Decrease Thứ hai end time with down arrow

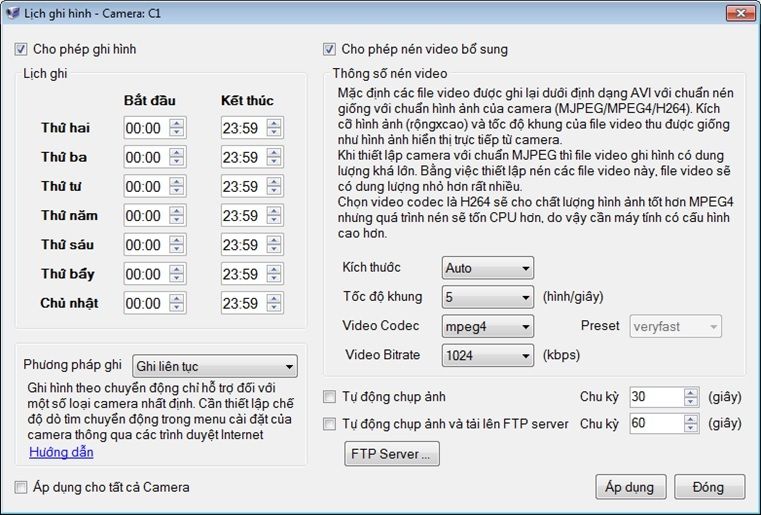click(x=274, y=133)
